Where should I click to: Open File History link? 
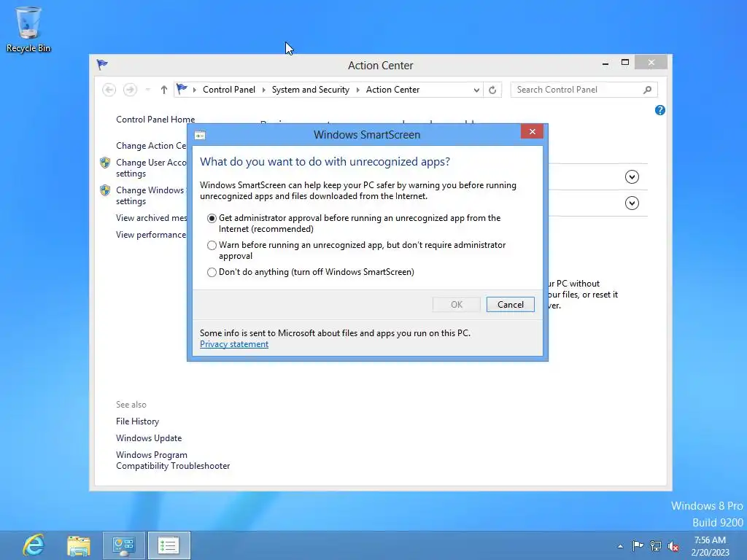137,421
